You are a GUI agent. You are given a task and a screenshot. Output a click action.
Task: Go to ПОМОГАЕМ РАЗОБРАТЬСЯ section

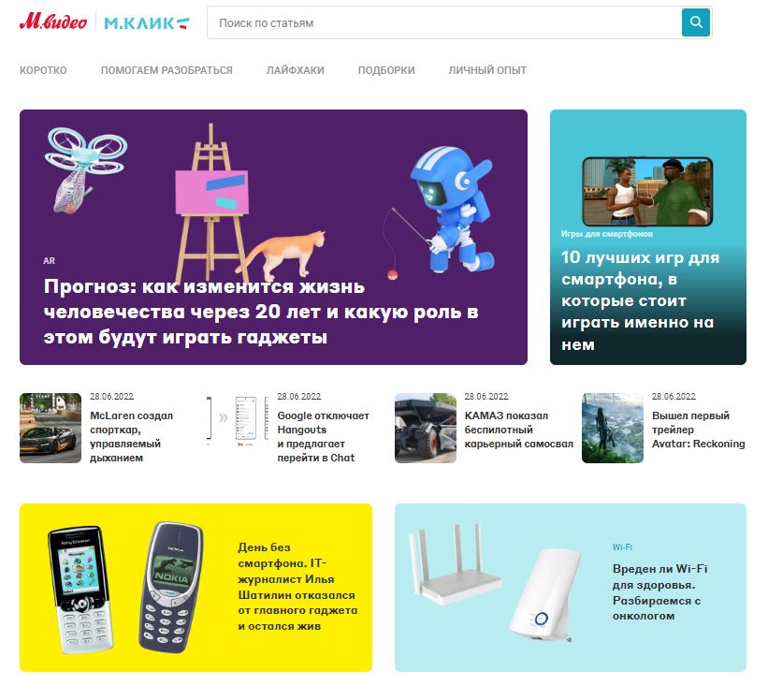click(x=167, y=70)
